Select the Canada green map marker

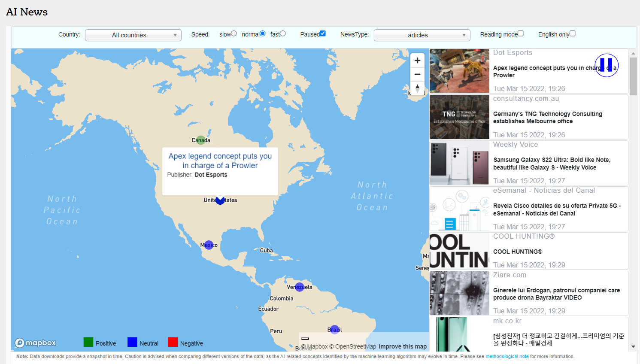pos(200,140)
